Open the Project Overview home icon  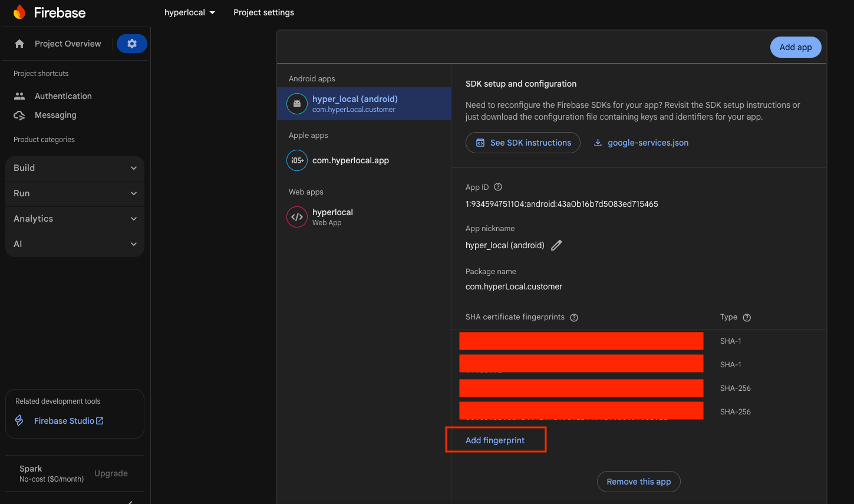click(x=19, y=44)
